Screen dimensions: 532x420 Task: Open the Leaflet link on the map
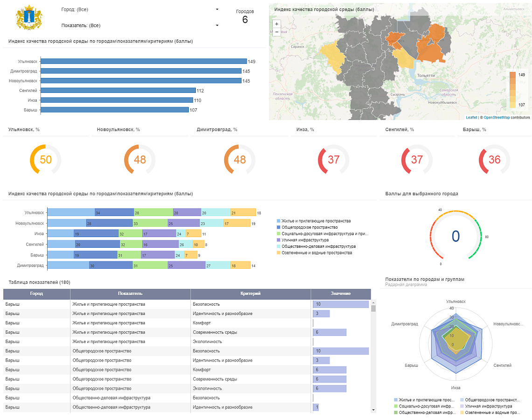[x=471, y=118]
